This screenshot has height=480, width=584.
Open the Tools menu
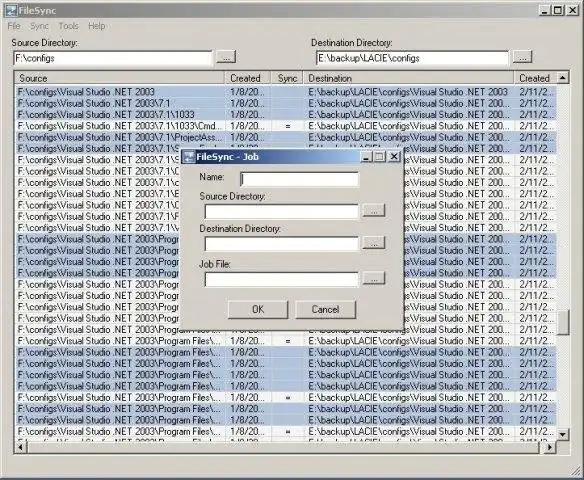(69, 26)
